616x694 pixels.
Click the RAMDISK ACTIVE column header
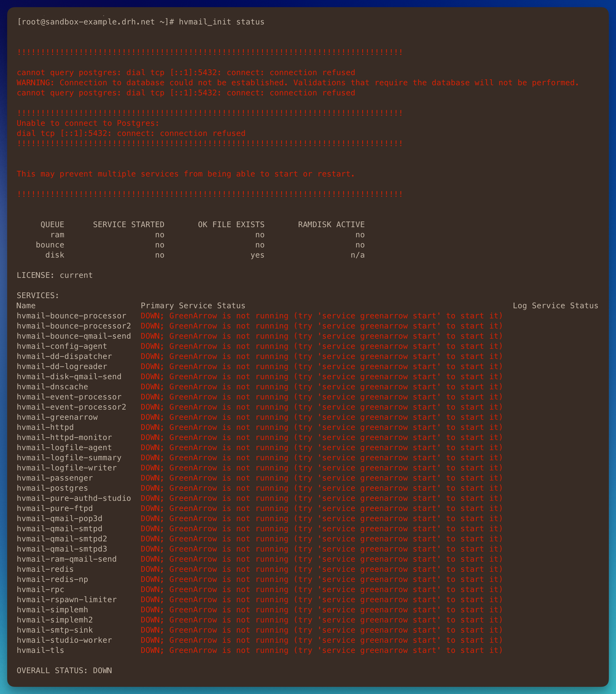click(331, 224)
